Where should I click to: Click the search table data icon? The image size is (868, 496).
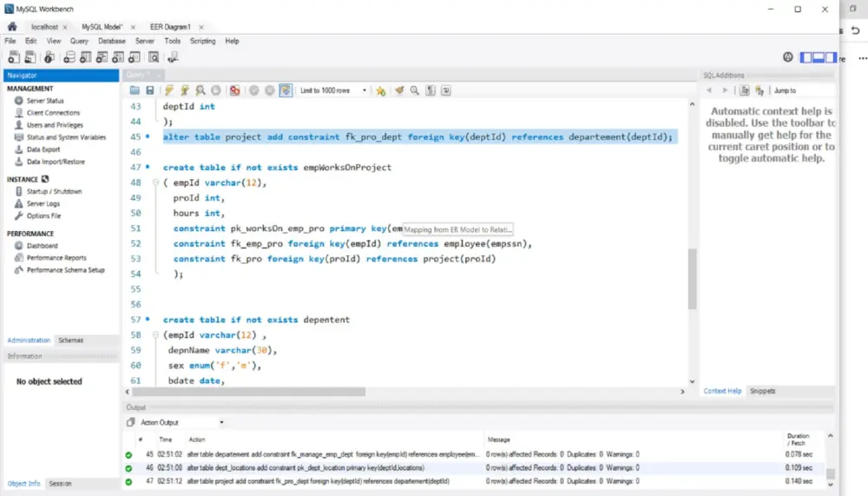[154, 57]
